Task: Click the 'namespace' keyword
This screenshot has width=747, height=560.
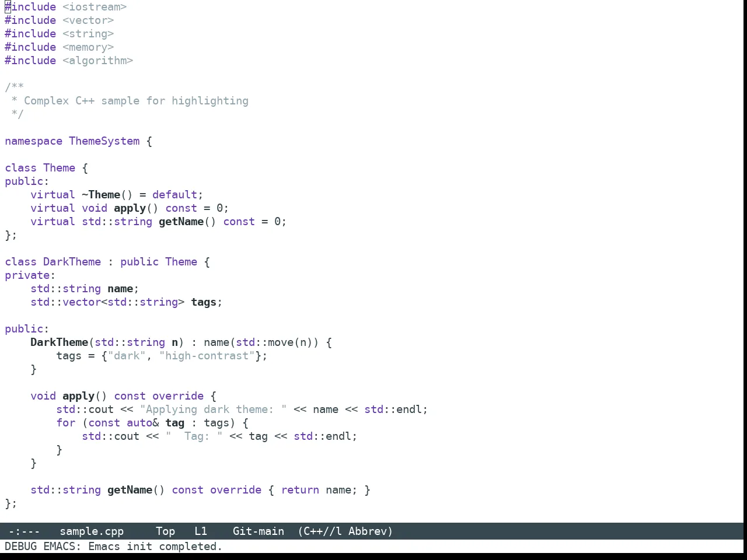Action: point(33,141)
